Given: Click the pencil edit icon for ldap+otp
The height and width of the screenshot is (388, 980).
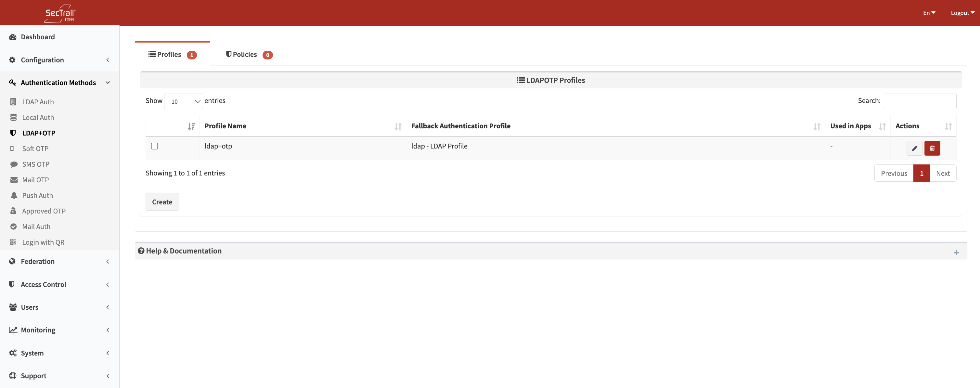Looking at the screenshot, I should point(914,148).
